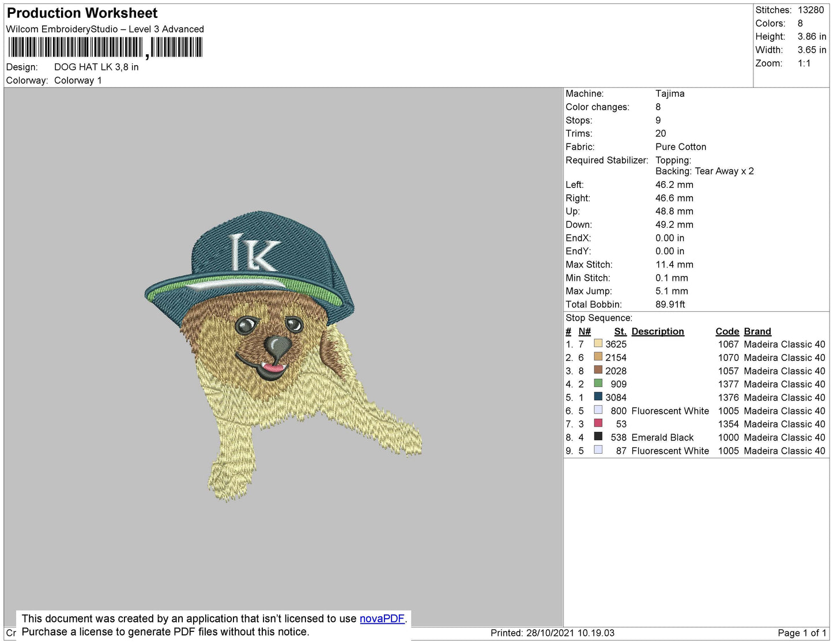Viewport: 833px width, 644px height.
Task: Click the N# column header
Action: pyautogui.click(x=585, y=332)
